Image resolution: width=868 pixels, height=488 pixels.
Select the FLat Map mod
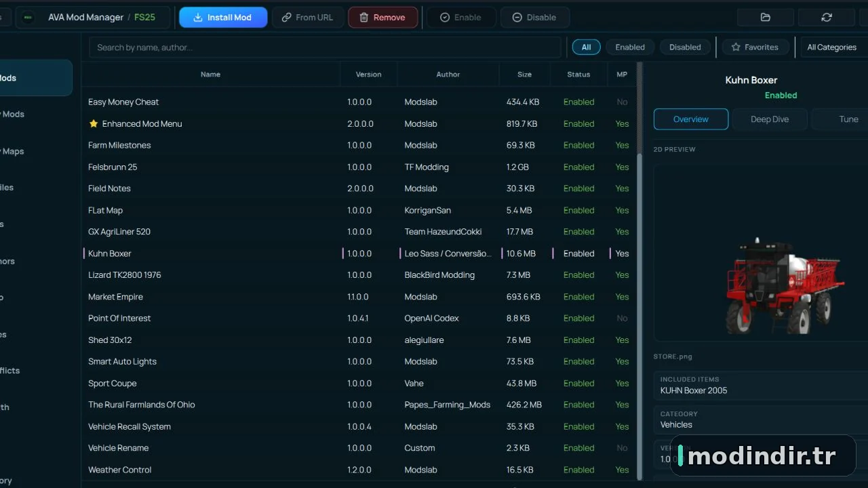coord(105,210)
